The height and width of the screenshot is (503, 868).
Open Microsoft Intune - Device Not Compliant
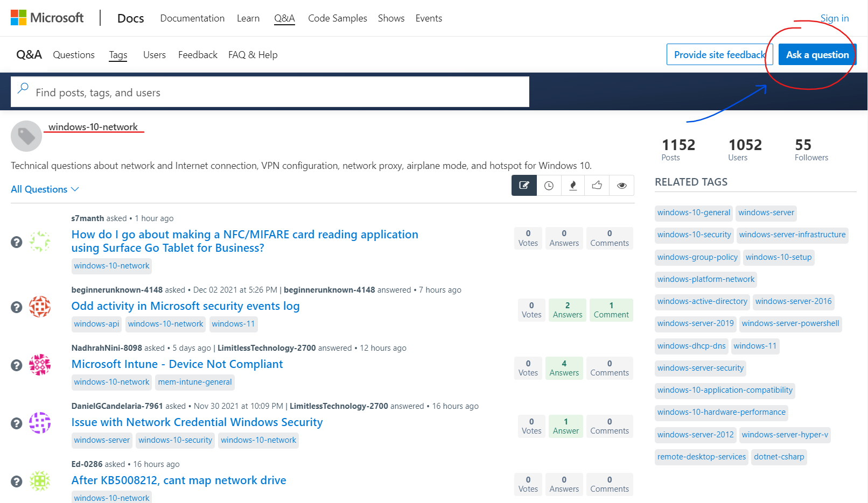[177, 364]
